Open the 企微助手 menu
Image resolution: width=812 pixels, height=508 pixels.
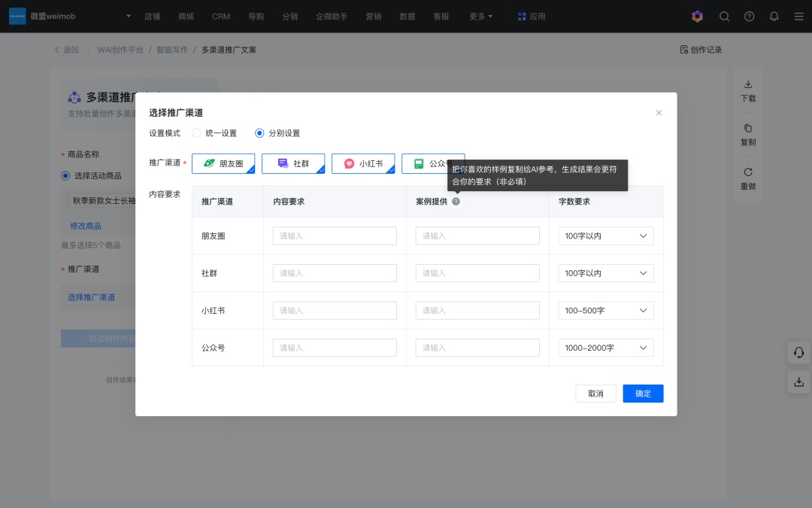pos(332,17)
